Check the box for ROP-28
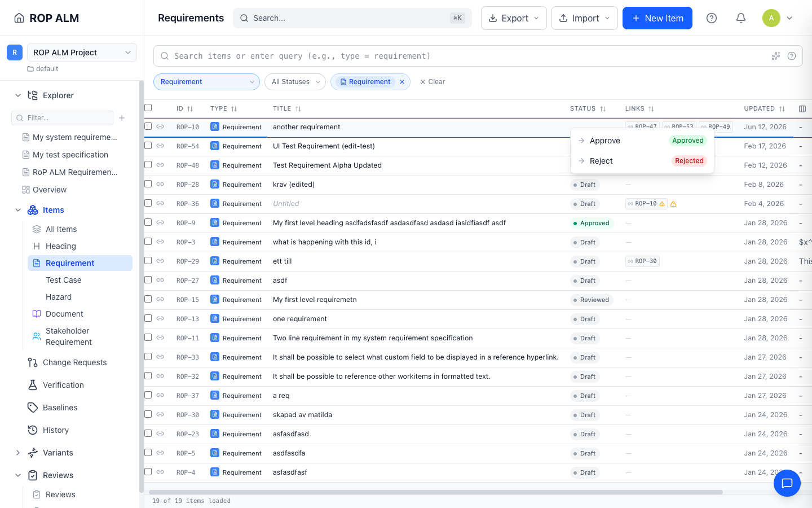 148,184
